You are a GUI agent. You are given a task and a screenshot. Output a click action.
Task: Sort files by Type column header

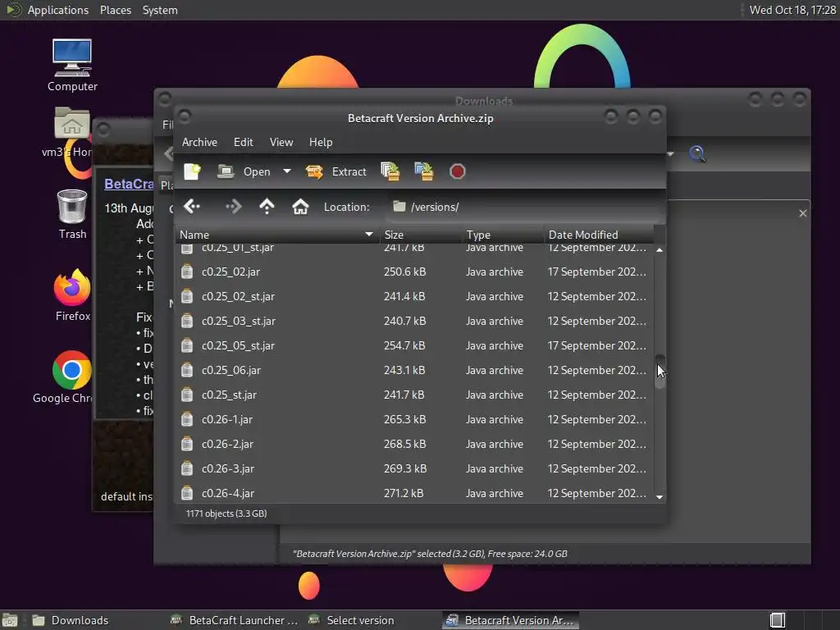(x=503, y=235)
